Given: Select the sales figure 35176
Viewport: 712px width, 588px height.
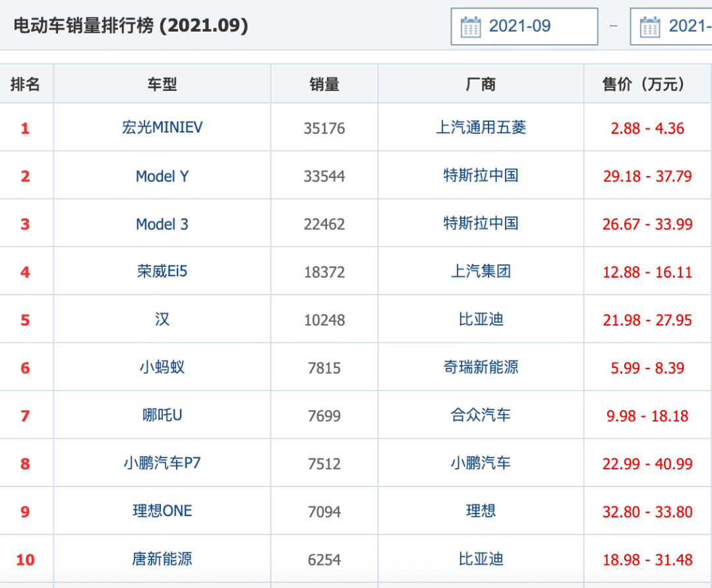Looking at the screenshot, I should [x=324, y=129].
